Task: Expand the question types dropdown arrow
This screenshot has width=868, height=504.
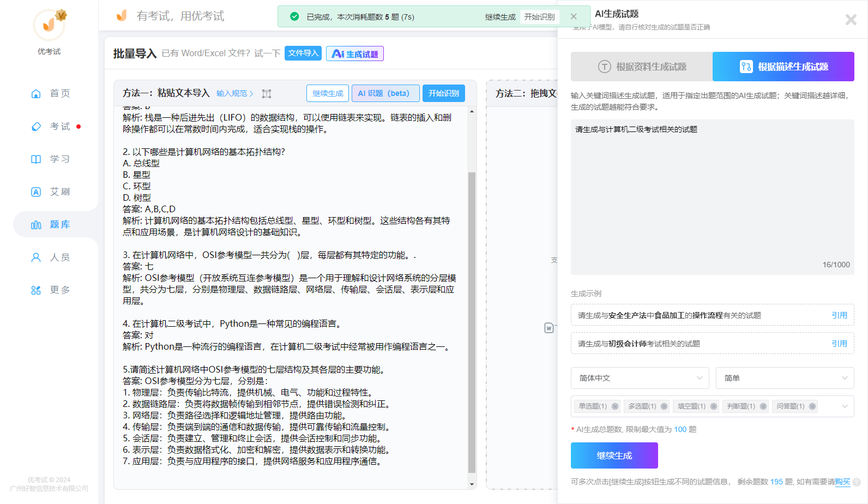Action: pyautogui.click(x=845, y=406)
